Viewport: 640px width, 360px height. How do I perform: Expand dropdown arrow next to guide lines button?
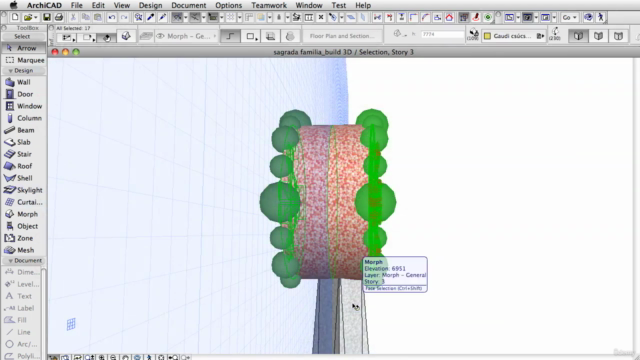[185, 17]
